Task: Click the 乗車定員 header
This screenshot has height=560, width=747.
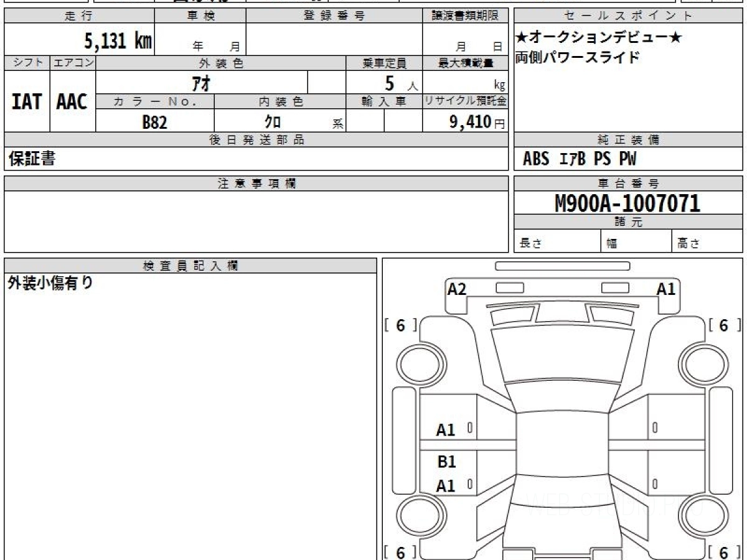Action: [x=384, y=63]
